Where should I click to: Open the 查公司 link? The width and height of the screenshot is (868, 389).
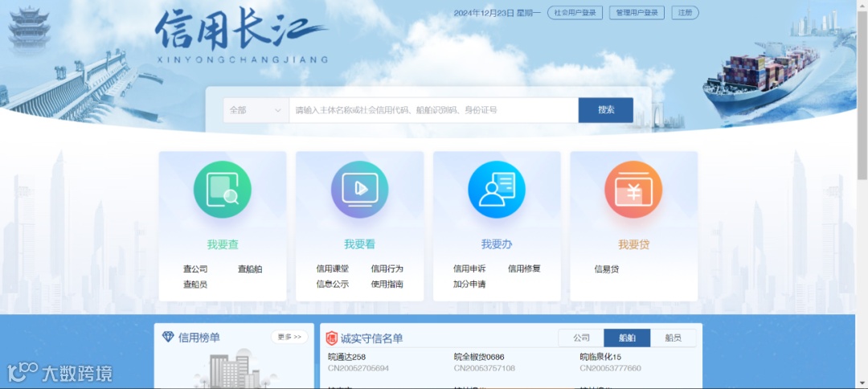pyautogui.click(x=195, y=269)
